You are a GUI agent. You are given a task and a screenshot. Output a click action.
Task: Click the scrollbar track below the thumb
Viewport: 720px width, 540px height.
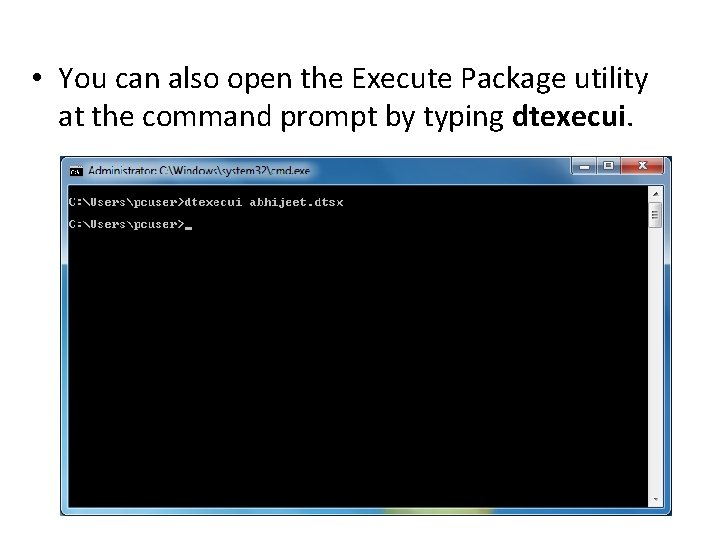[x=656, y=360]
